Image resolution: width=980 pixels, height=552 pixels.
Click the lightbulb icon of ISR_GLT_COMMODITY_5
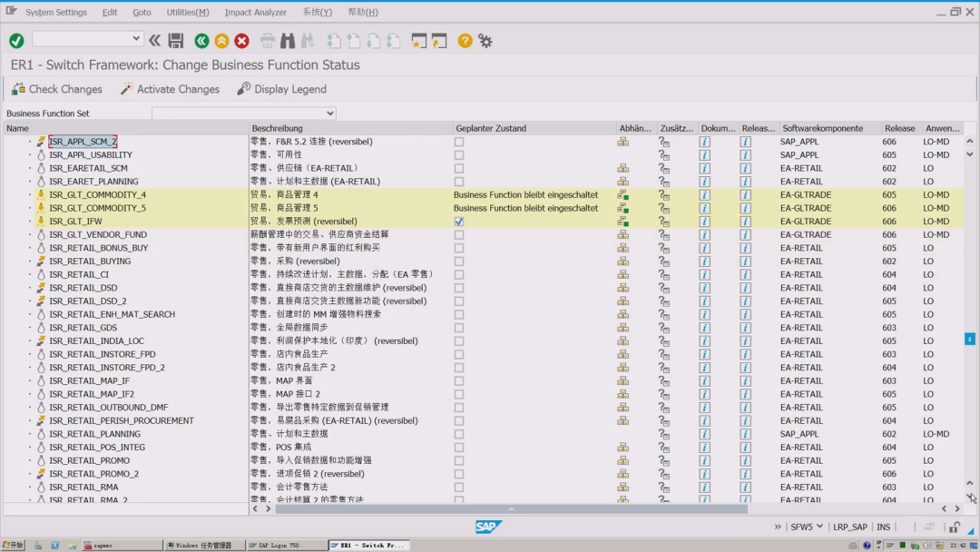coord(41,208)
